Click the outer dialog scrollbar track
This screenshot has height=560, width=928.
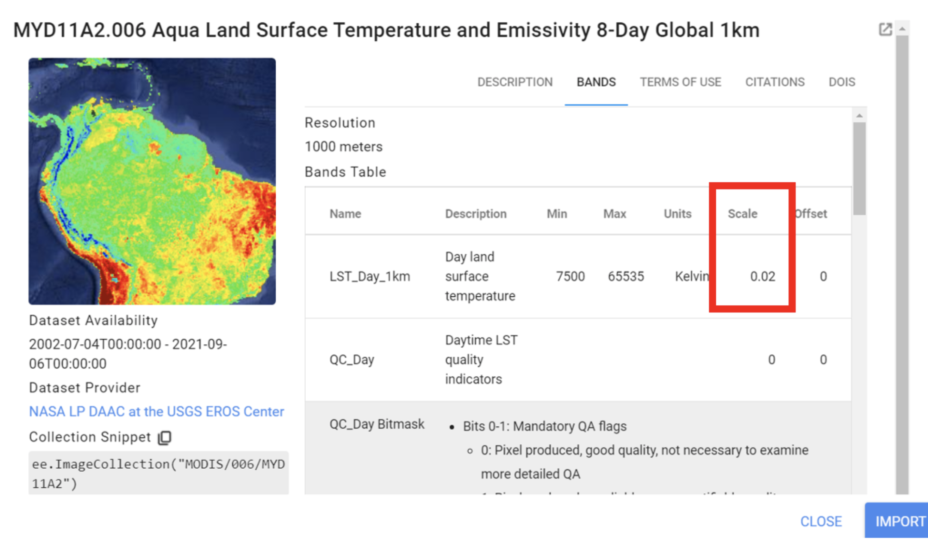902,264
